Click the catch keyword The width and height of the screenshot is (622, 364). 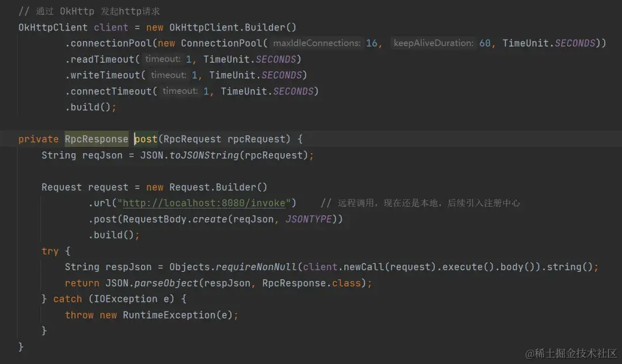[67, 298]
